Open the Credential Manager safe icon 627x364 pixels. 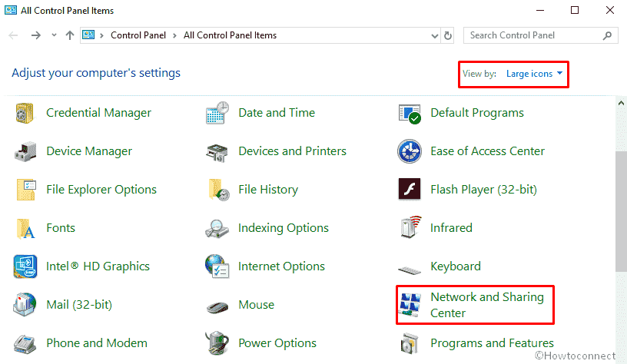pyautogui.click(x=25, y=113)
